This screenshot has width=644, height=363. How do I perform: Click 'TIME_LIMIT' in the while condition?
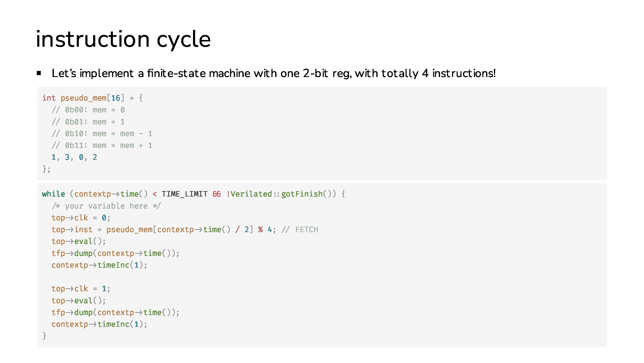click(185, 194)
